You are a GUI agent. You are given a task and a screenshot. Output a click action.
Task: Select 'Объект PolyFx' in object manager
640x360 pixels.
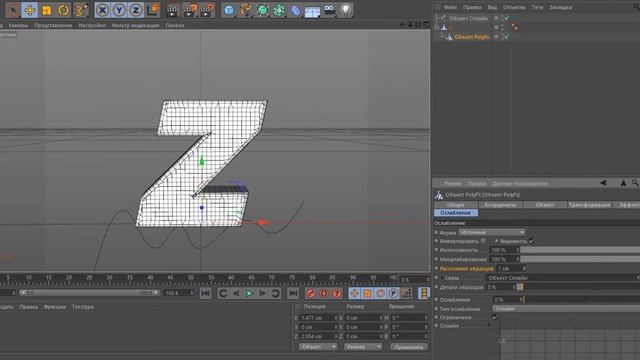tap(472, 37)
